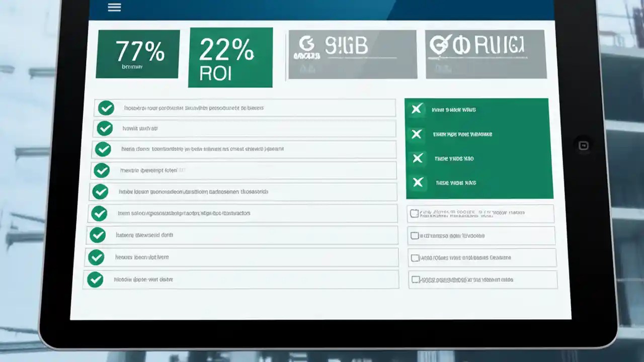Select the 22% ROI card

point(230,57)
